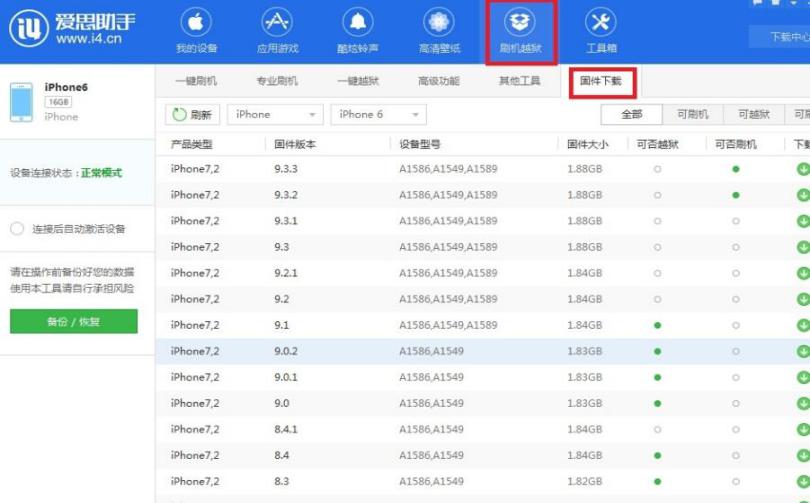Download firmware 9.0.2 via green arrow
This screenshot has height=503, width=810.
803,351
